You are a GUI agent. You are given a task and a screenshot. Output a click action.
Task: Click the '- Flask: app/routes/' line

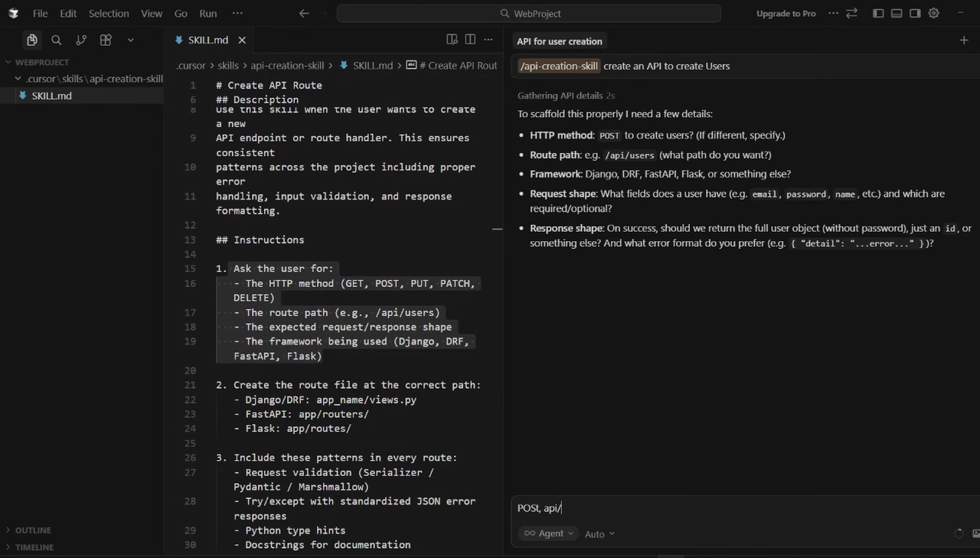coord(292,429)
